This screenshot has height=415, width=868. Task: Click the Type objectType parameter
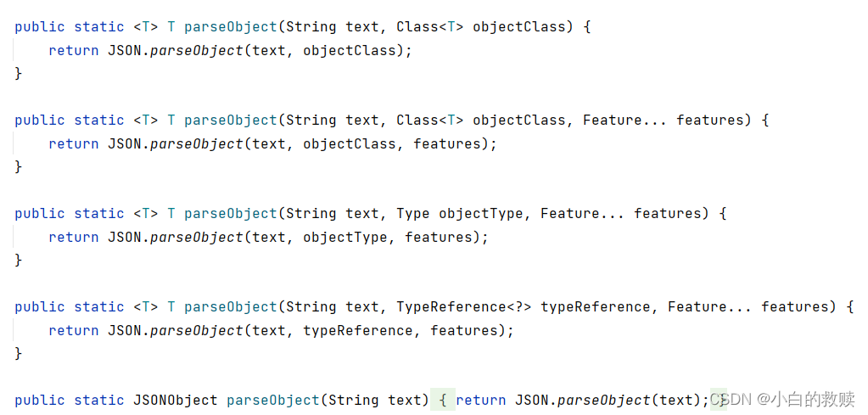point(460,214)
